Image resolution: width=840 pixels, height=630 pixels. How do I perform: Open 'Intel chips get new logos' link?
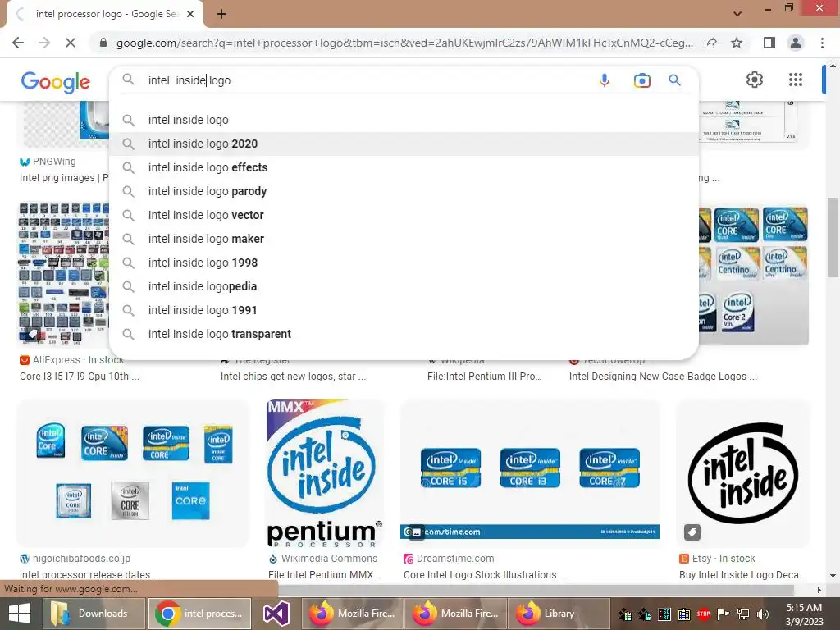[293, 377]
